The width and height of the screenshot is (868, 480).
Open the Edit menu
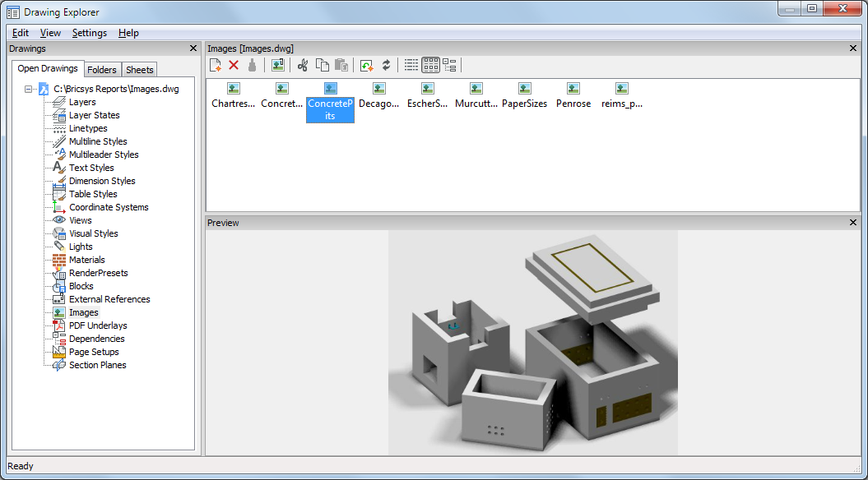(x=21, y=33)
